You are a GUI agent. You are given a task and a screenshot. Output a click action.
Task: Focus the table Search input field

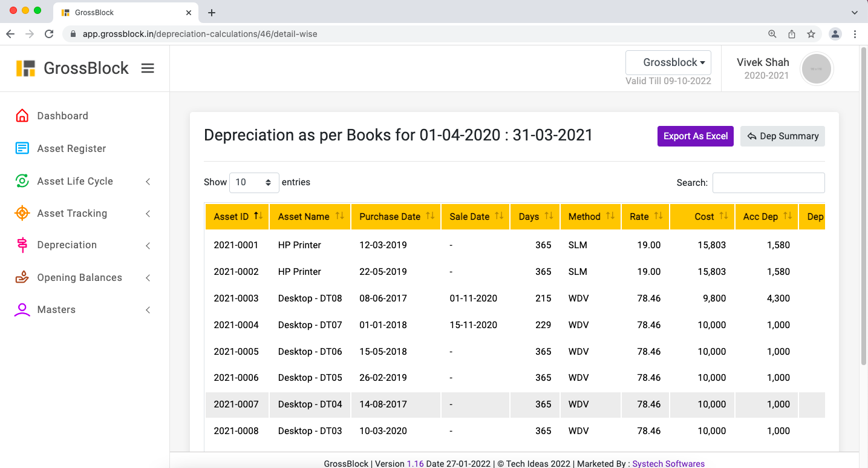coord(768,183)
